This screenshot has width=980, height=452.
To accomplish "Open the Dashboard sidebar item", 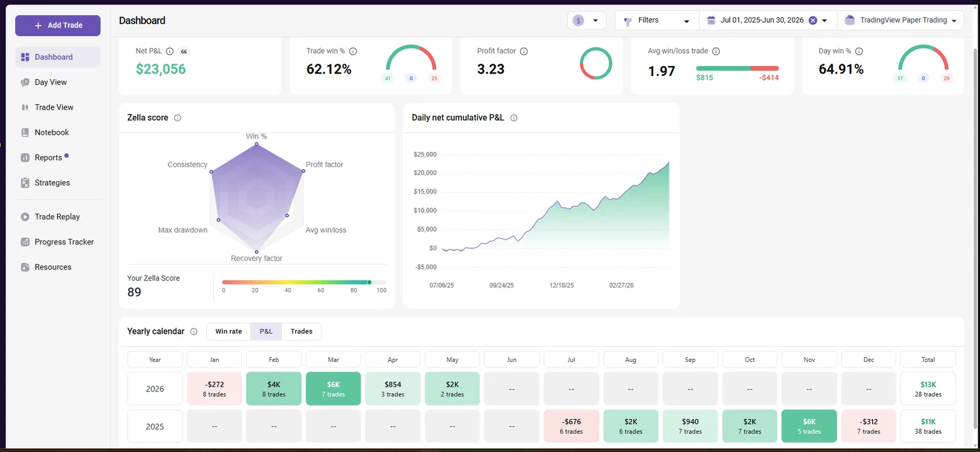I will [x=58, y=57].
